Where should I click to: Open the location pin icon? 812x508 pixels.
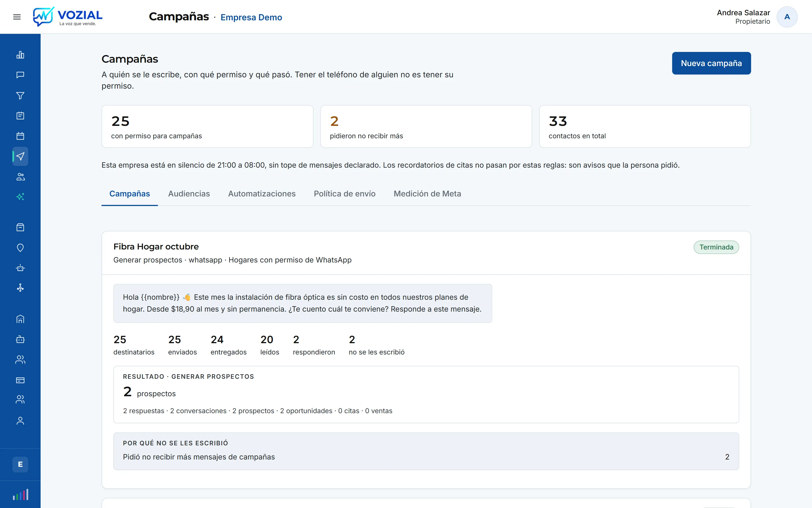(20, 248)
